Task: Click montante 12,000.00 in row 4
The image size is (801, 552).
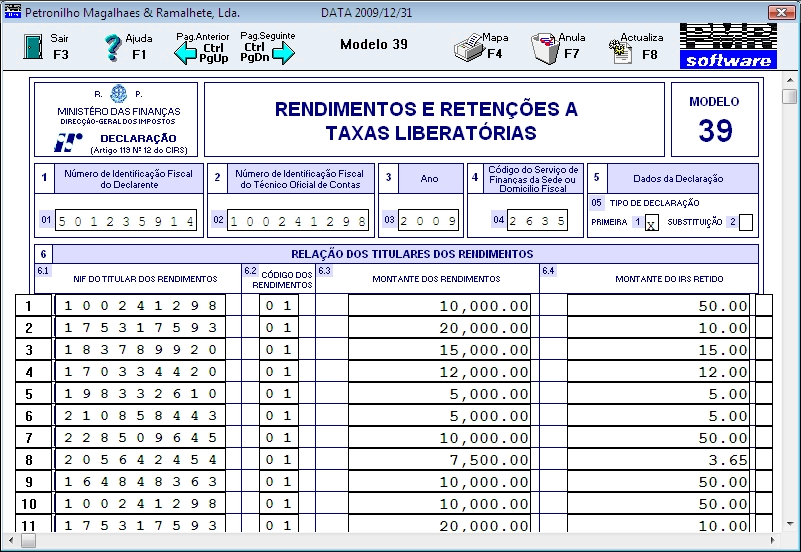Action: click(x=439, y=371)
